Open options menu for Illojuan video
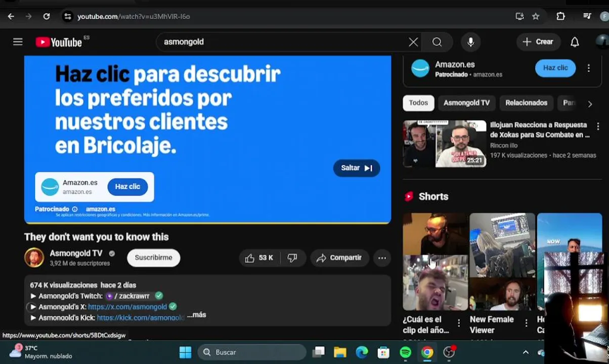The height and width of the screenshot is (364, 609). tap(598, 126)
